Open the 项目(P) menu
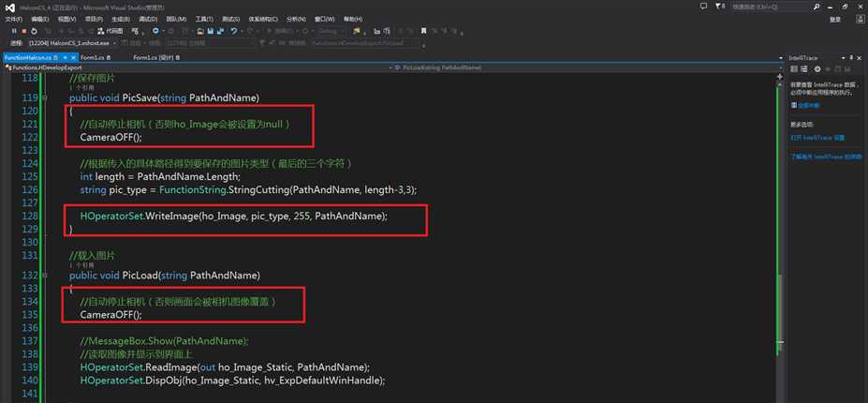The image size is (868, 403). tap(94, 19)
